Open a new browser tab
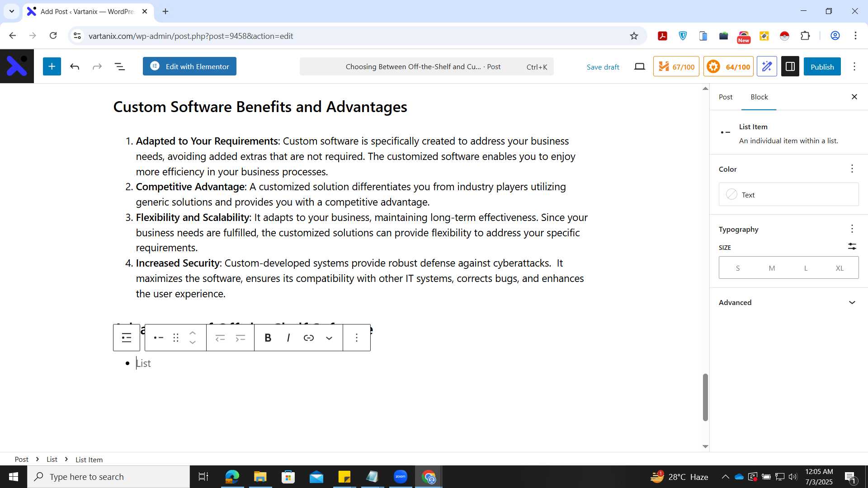868x488 pixels. [x=165, y=11]
